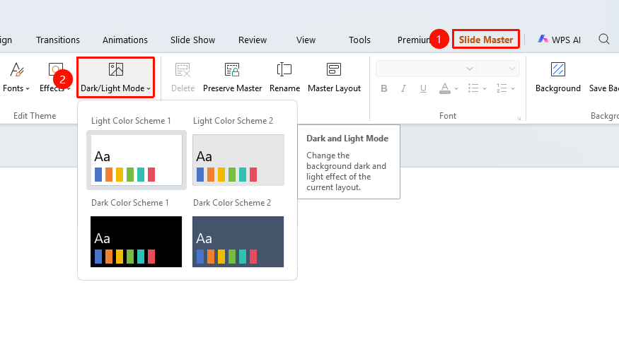The width and height of the screenshot is (619, 364).
Task: Expand the numbering dropdown arrow
Action: coord(513,89)
